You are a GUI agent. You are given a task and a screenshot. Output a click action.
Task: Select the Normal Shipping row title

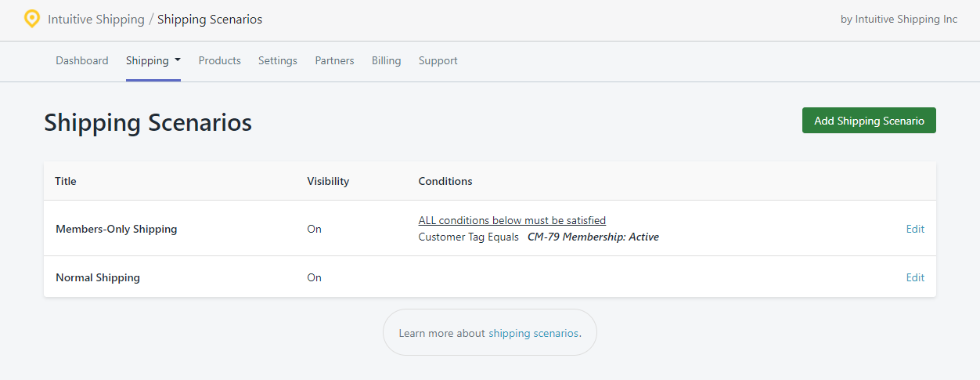[x=98, y=277]
